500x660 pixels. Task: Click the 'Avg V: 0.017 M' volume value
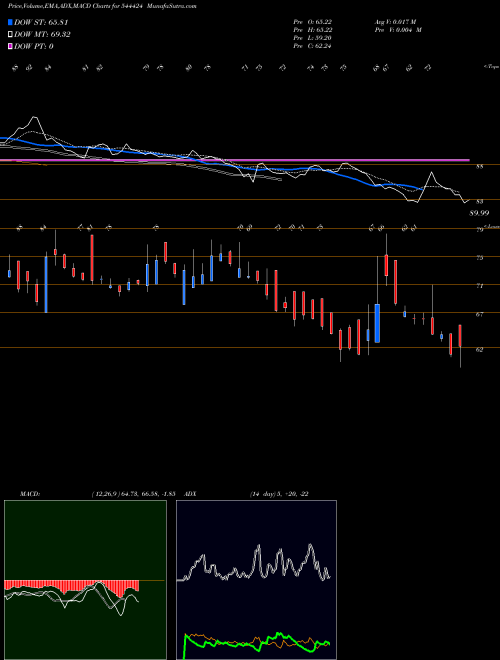[395, 21]
